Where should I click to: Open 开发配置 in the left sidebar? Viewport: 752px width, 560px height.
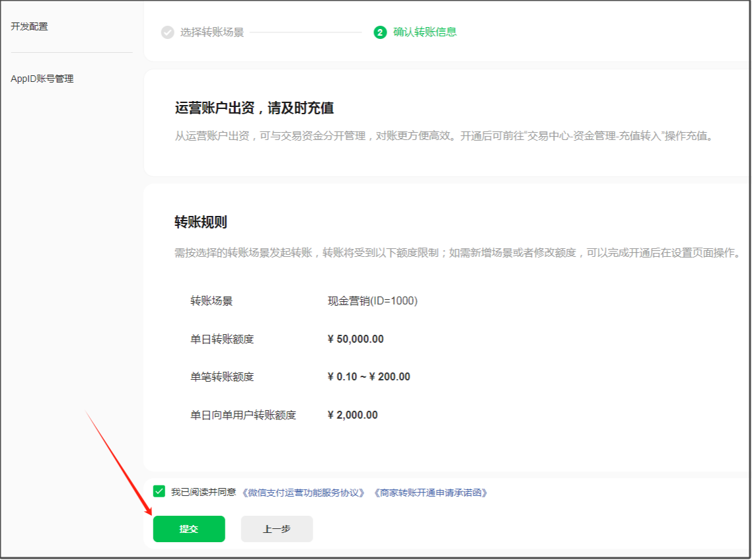click(x=30, y=26)
